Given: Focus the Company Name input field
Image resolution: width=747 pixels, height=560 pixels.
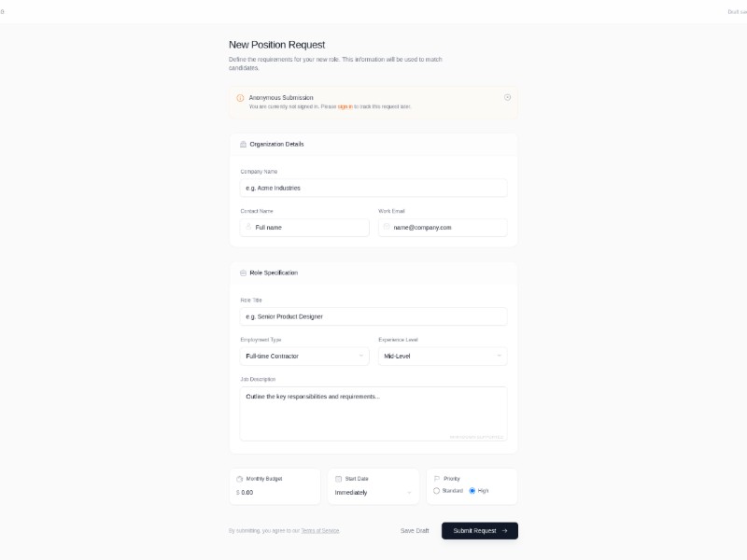Looking at the screenshot, I should pyautogui.click(x=373, y=188).
